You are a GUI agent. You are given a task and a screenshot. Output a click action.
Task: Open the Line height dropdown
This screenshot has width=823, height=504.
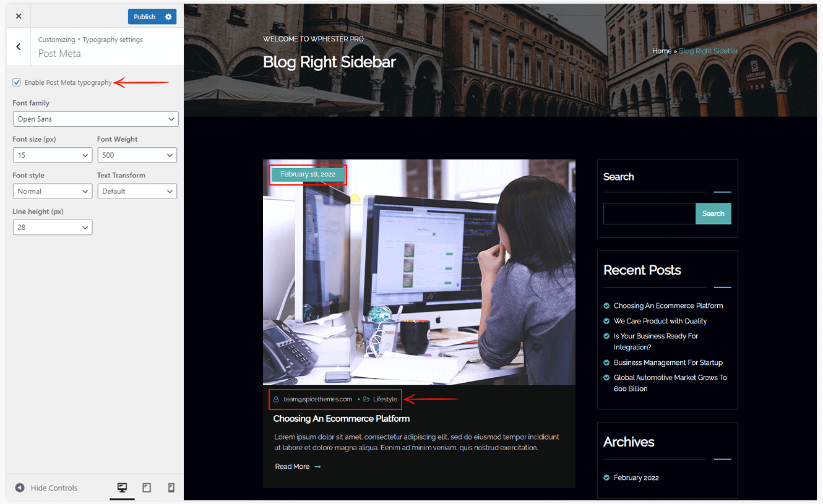pyautogui.click(x=53, y=228)
